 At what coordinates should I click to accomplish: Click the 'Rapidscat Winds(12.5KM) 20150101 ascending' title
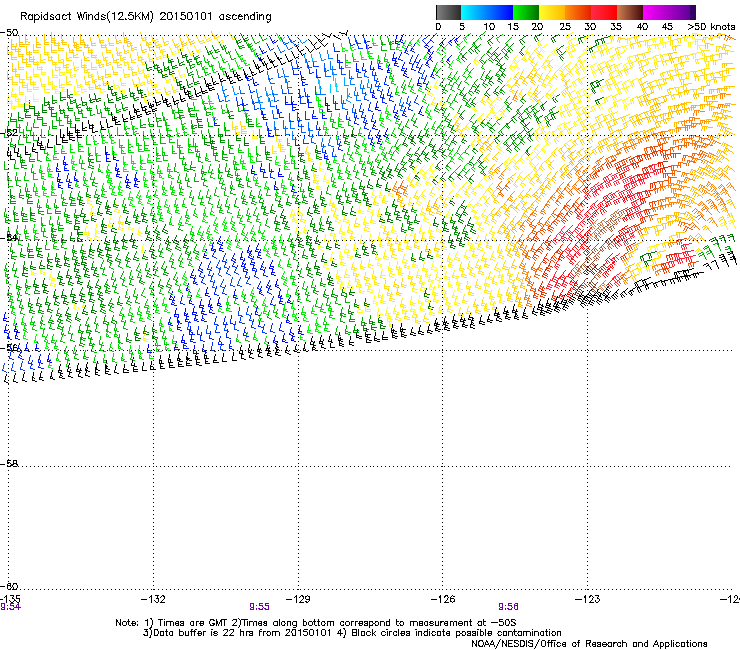[146, 17]
